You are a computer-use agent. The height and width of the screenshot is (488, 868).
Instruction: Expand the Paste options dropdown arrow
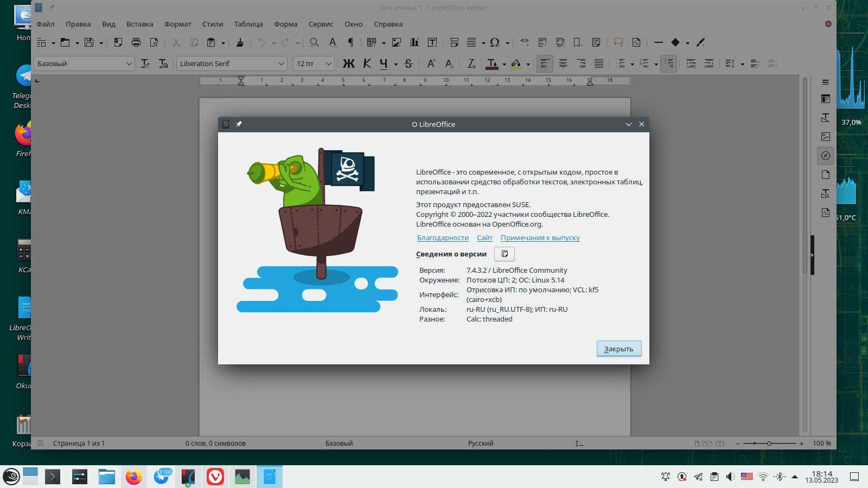tap(223, 43)
